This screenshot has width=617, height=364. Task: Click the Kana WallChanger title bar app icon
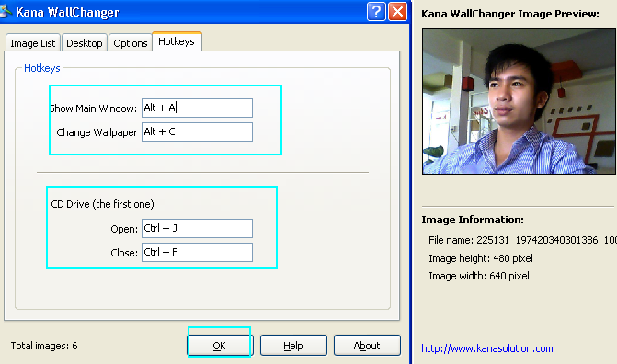(x=6, y=11)
